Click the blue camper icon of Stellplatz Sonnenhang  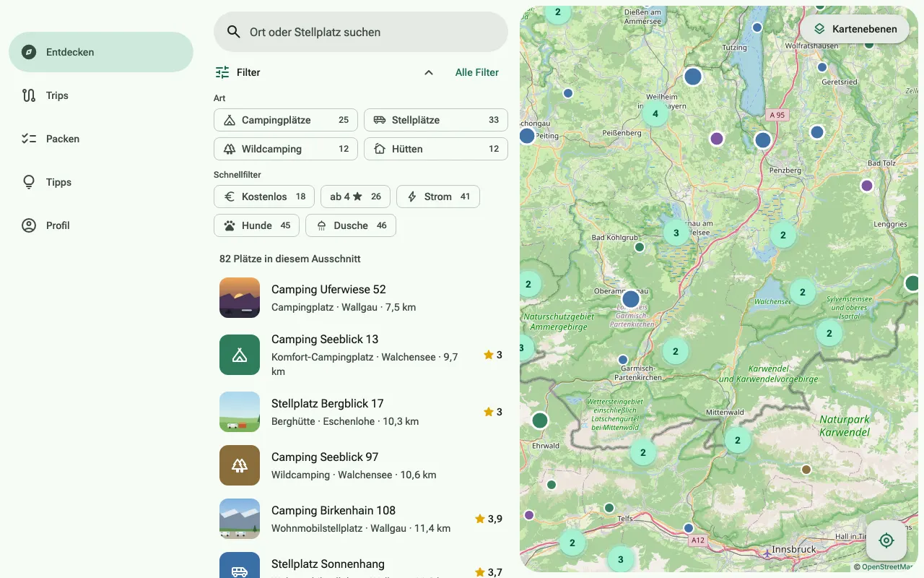click(x=240, y=565)
